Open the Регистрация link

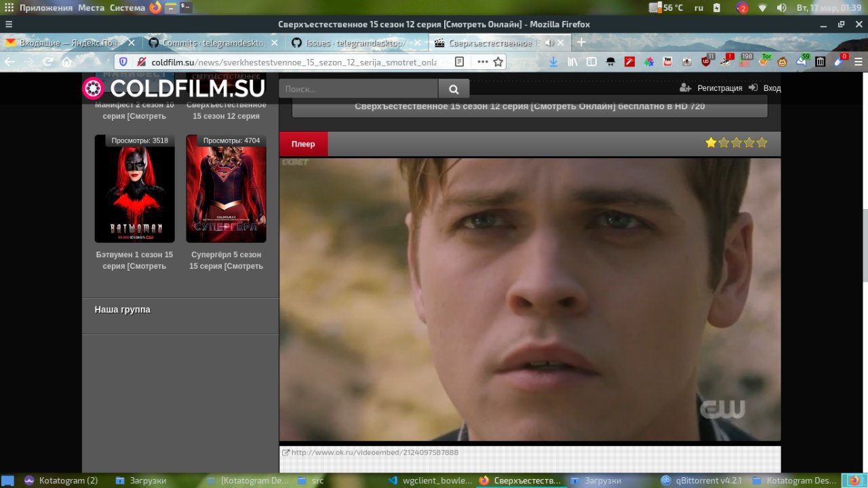click(x=719, y=88)
